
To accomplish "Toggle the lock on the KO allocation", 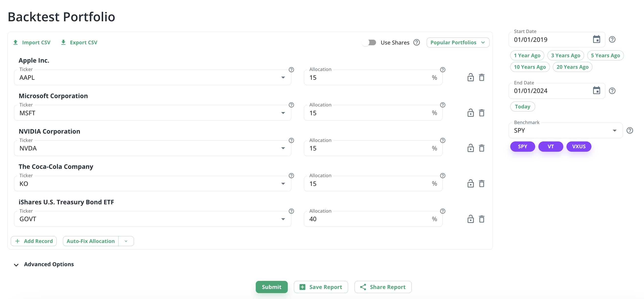I will click(x=470, y=184).
